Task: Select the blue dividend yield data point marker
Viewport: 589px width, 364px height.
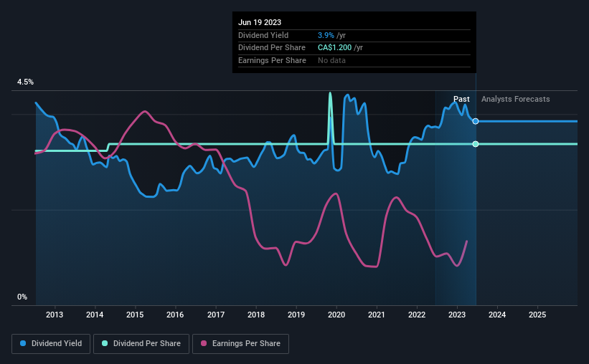Action: pos(476,121)
